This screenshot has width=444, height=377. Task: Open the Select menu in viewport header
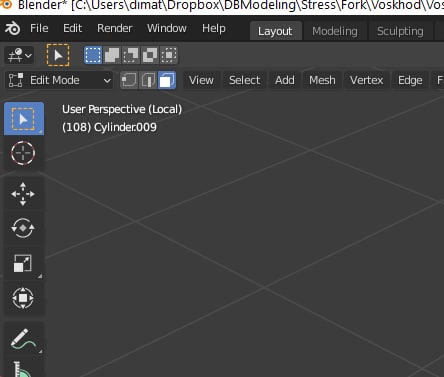[244, 80]
